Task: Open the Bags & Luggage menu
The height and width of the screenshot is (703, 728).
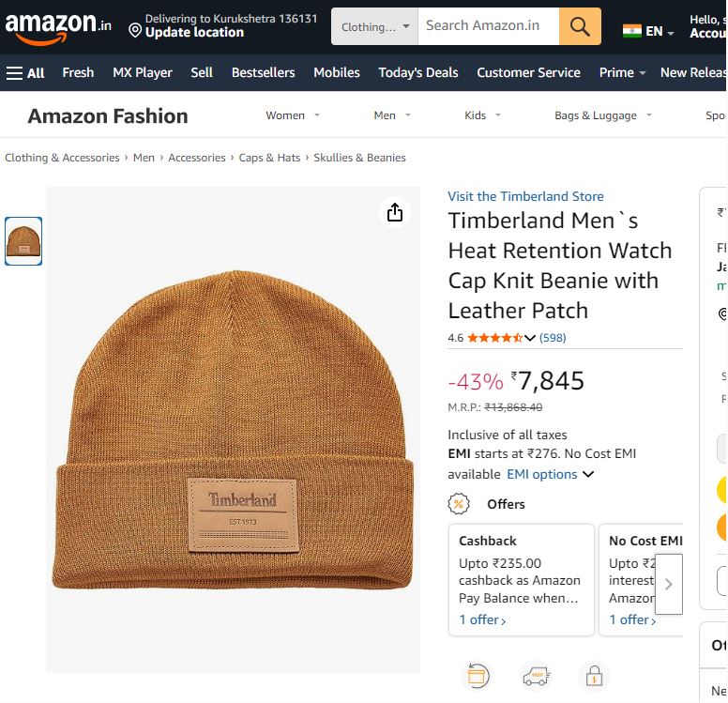Action: tap(602, 115)
